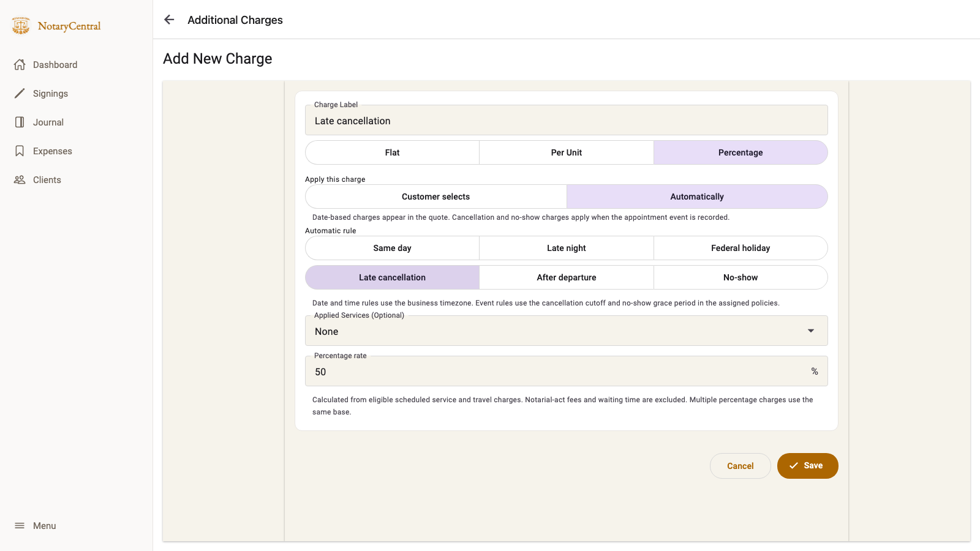Open the bottom Menu item
Viewport: 980px width, 551px height.
44,526
